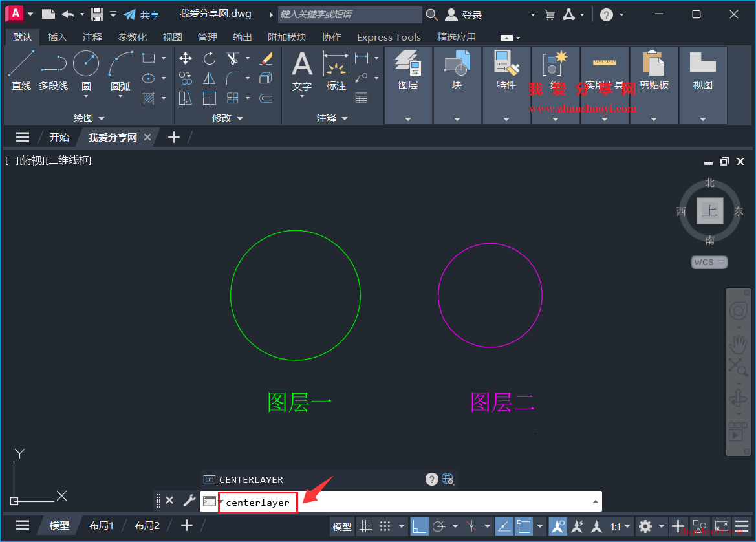Toggle polar tracking in status bar
756x542 pixels.
[x=438, y=526]
